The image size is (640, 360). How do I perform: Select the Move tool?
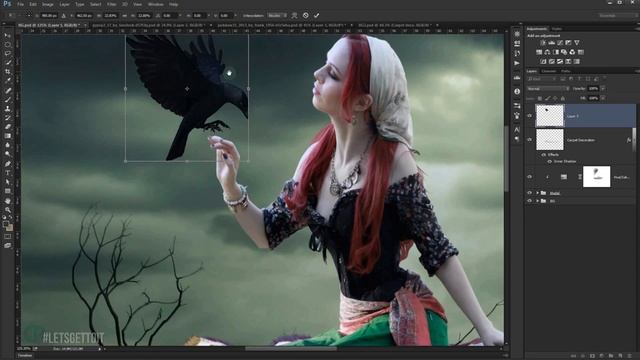coord(8,36)
